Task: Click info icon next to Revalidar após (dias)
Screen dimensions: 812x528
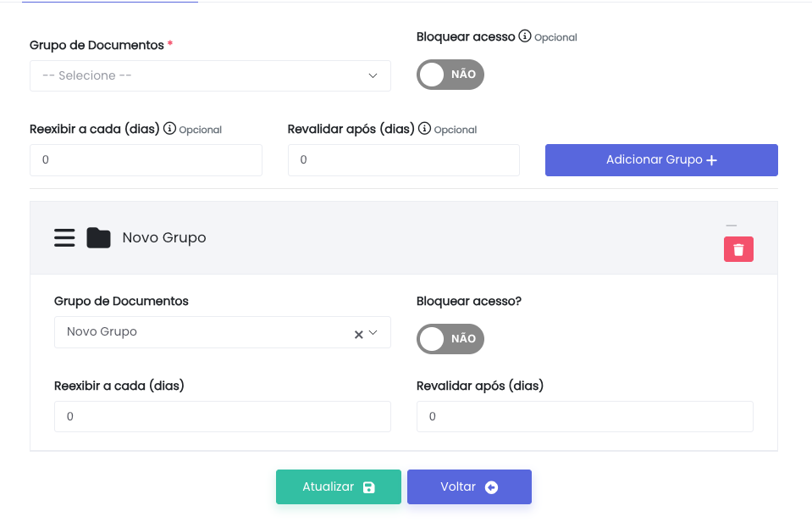Action: [424, 129]
